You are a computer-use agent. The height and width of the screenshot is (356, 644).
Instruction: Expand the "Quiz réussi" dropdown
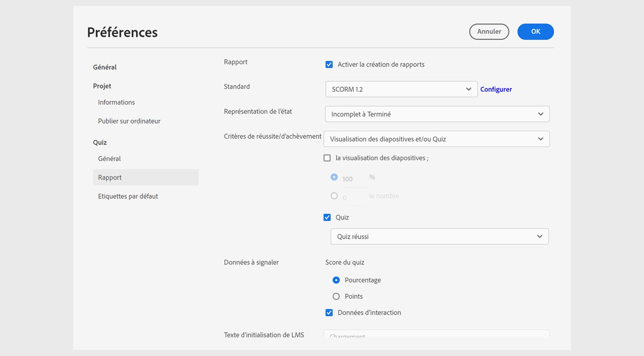[439, 237]
